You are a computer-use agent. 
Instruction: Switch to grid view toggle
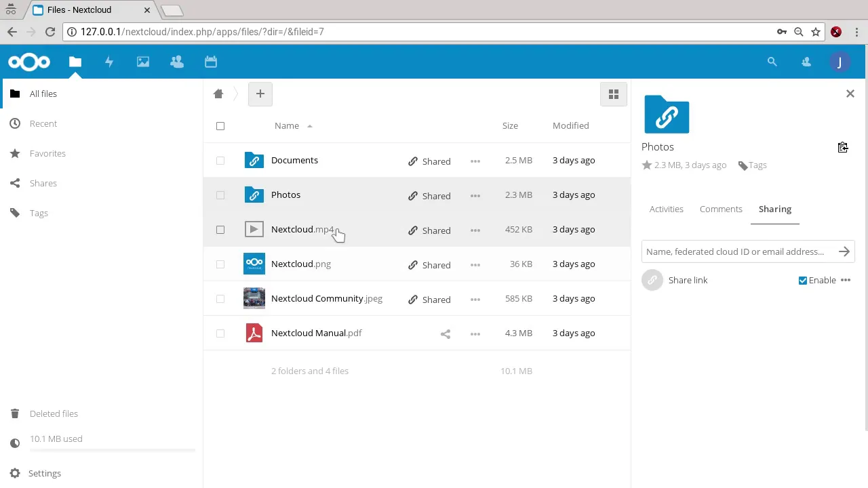click(x=614, y=94)
